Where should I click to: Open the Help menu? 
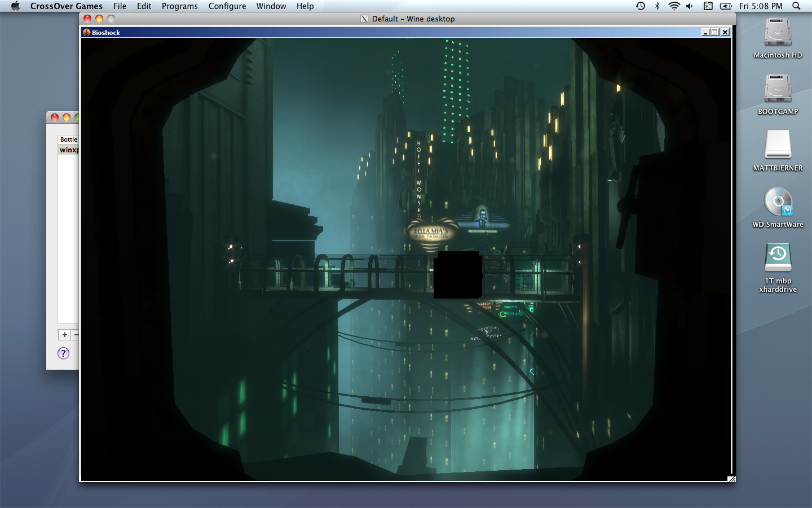click(x=305, y=6)
